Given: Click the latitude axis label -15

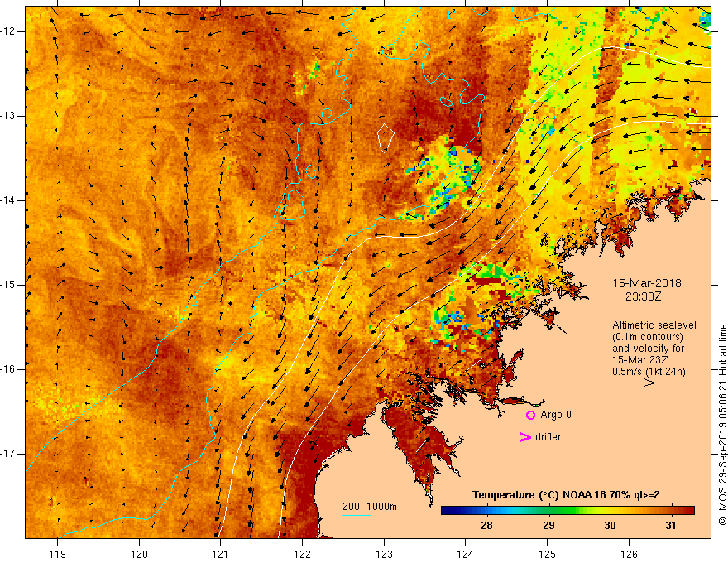Looking at the screenshot, I should [x=8, y=285].
